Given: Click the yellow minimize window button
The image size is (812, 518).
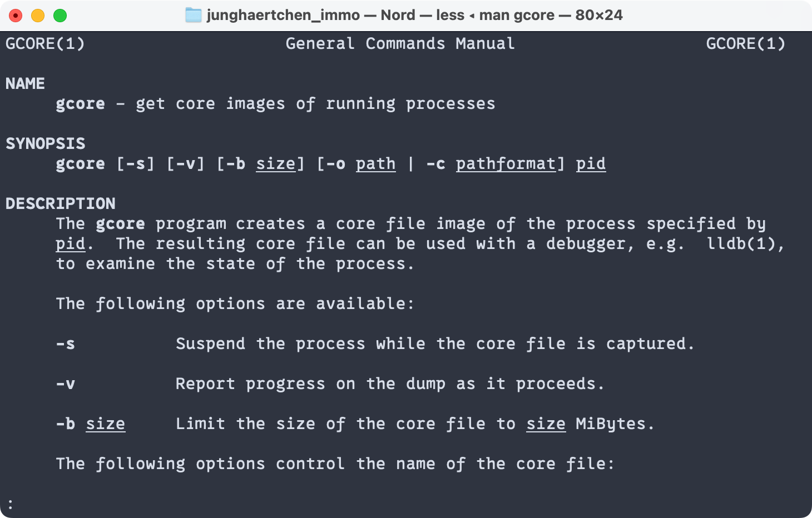Looking at the screenshot, I should (38, 16).
